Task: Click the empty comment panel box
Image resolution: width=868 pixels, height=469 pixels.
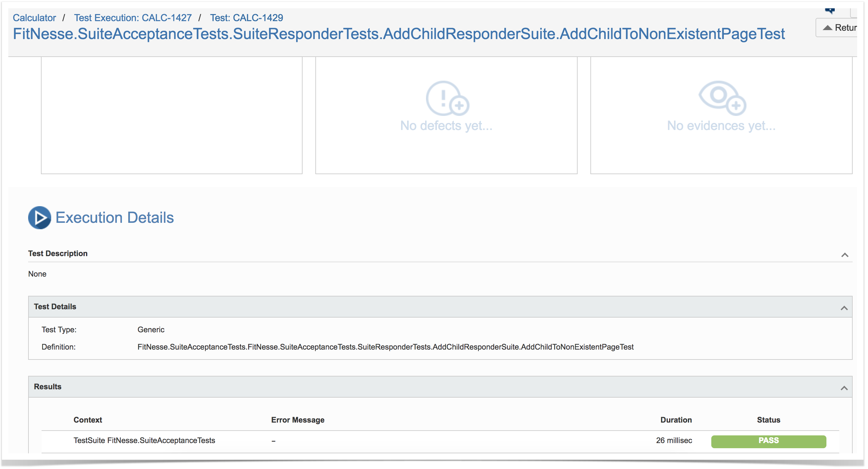Action: click(171, 115)
